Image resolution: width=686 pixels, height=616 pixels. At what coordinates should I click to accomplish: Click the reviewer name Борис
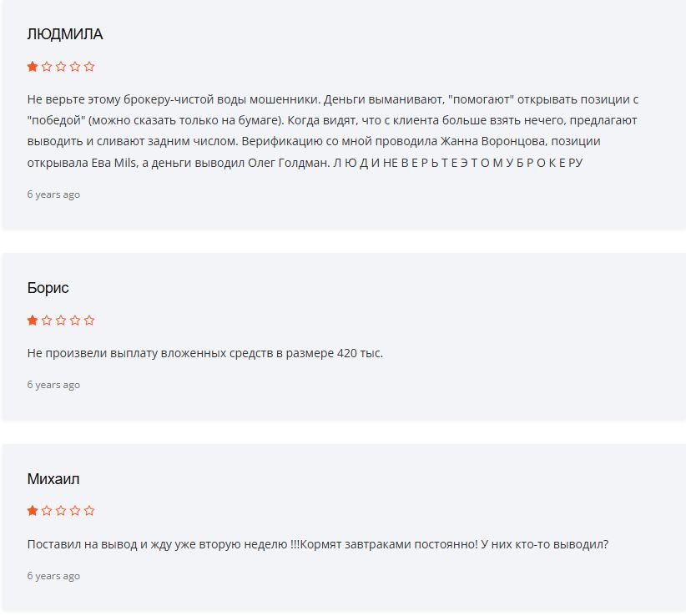tap(48, 288)
